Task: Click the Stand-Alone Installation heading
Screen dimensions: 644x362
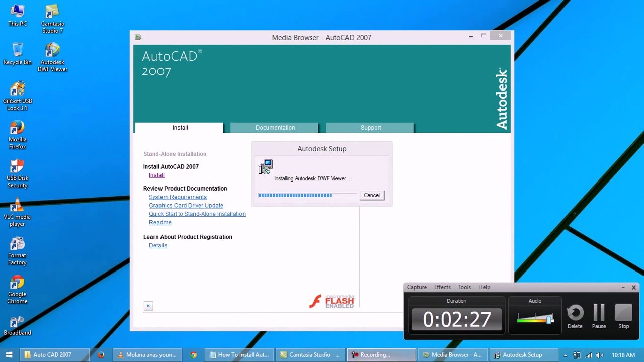Action: click(x=175, y=154)
